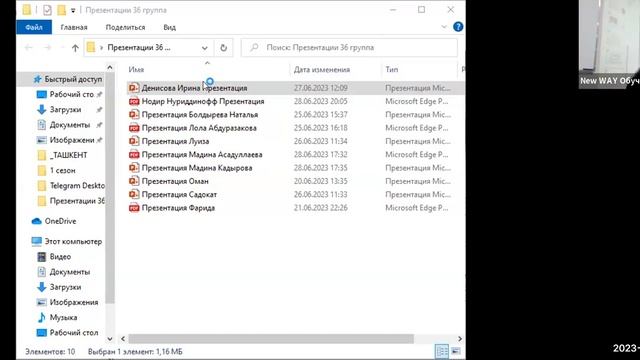Sort files by the Имя column
The height and width of the screenshot is (360, 640).
[136, 70]
